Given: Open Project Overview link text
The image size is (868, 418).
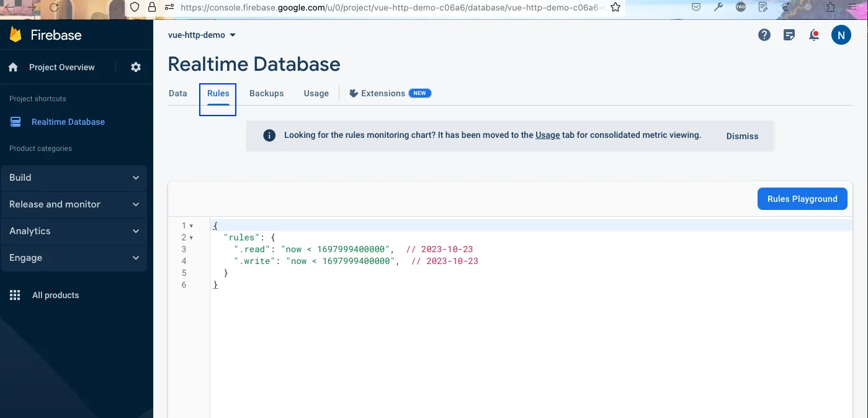Looking at the screenshot, I should point(62,67).
